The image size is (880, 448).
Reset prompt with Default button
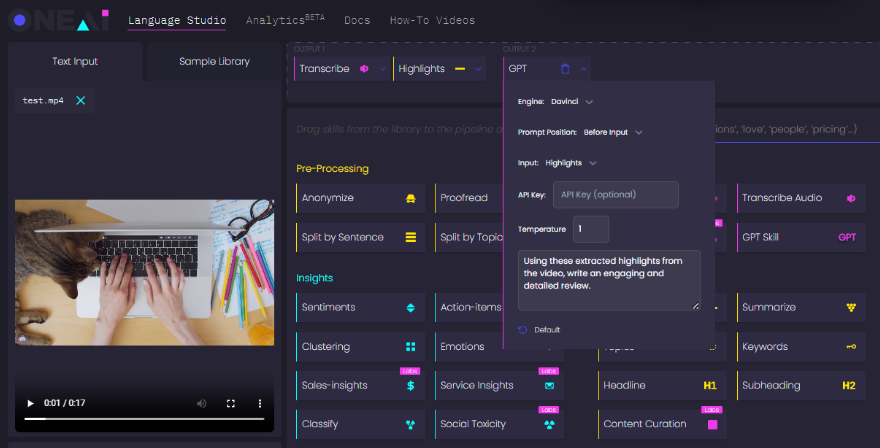[539, 330]
